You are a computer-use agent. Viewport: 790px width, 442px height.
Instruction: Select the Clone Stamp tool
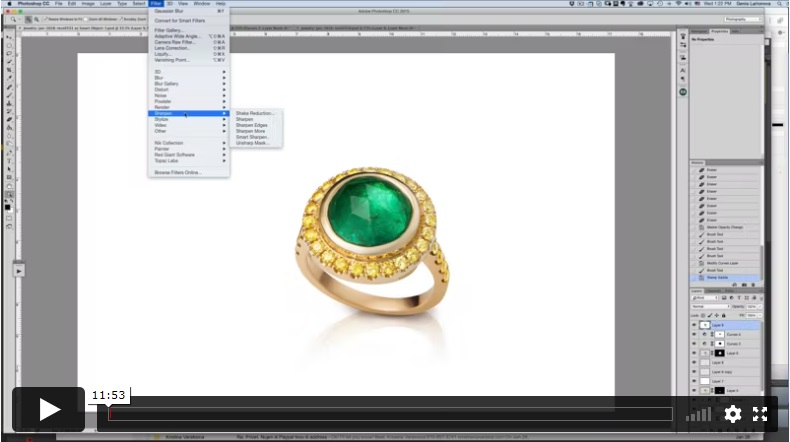pyautogui.click(x=9, y=103)
